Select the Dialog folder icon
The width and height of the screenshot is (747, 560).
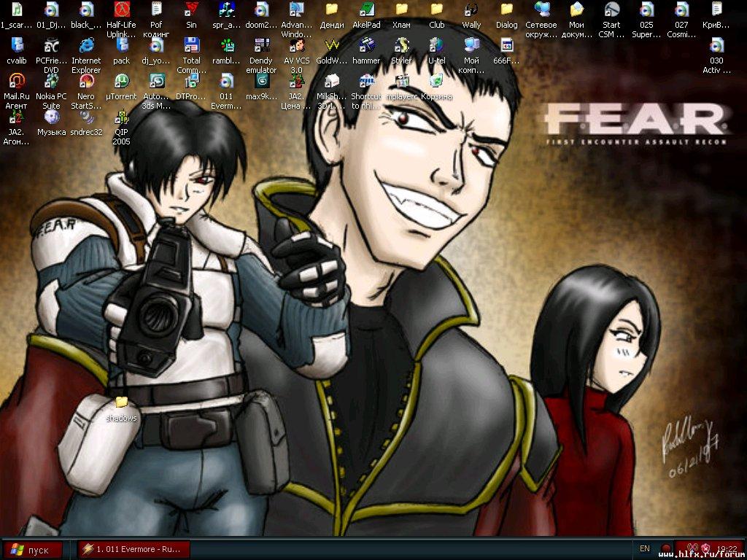tap(506, 9)
